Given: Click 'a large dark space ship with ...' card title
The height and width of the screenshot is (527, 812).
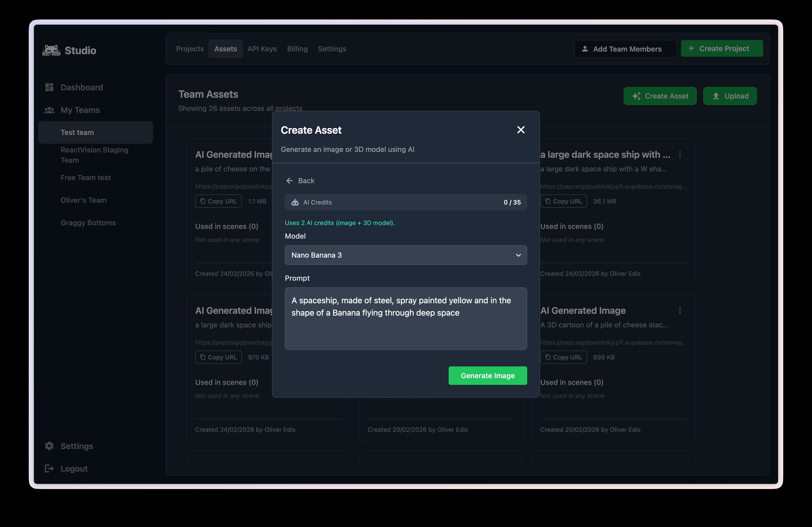Looking at the screenshot, I should coord(605,154).
